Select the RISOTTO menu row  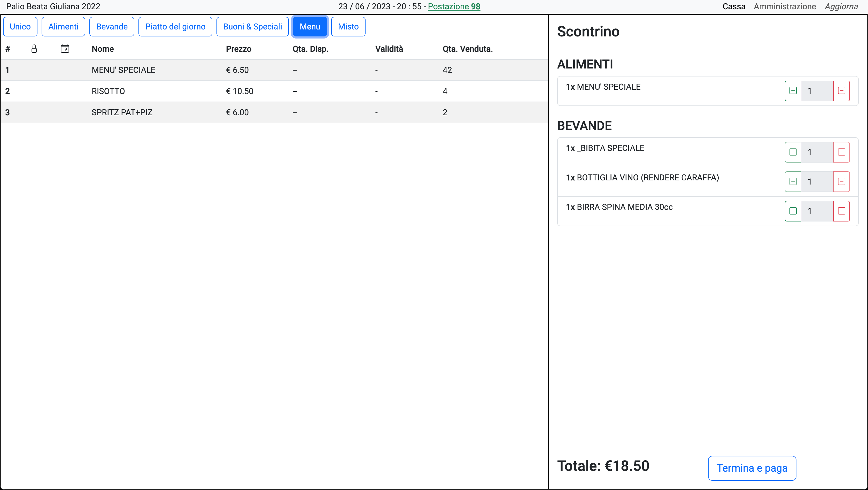[274, 91]
